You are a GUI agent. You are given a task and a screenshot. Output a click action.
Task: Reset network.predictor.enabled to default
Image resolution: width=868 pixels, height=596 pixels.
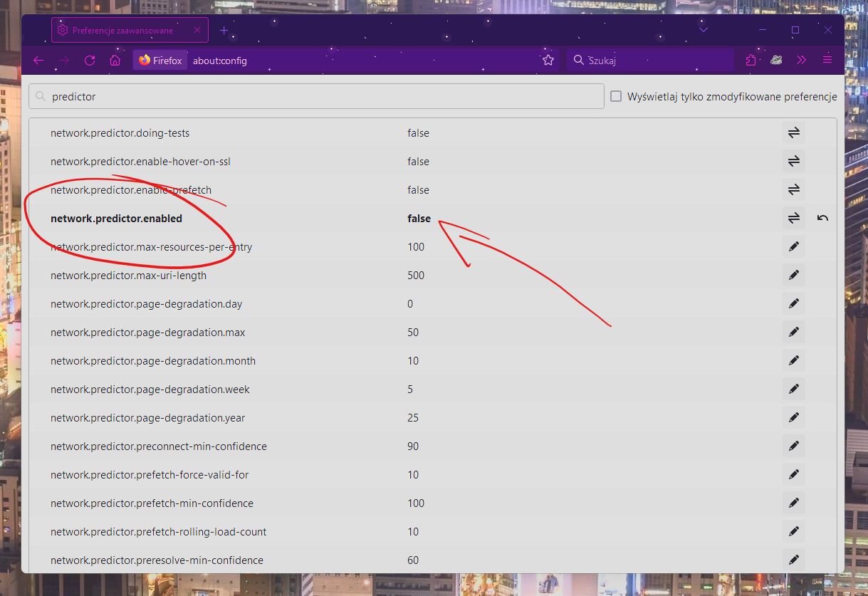pos(822,219)
